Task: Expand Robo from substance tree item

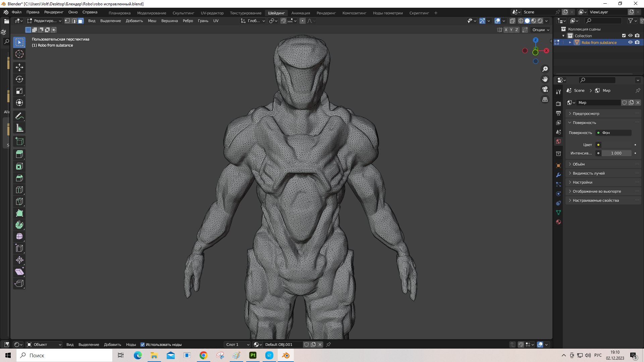Action: [x=570, y=43]
